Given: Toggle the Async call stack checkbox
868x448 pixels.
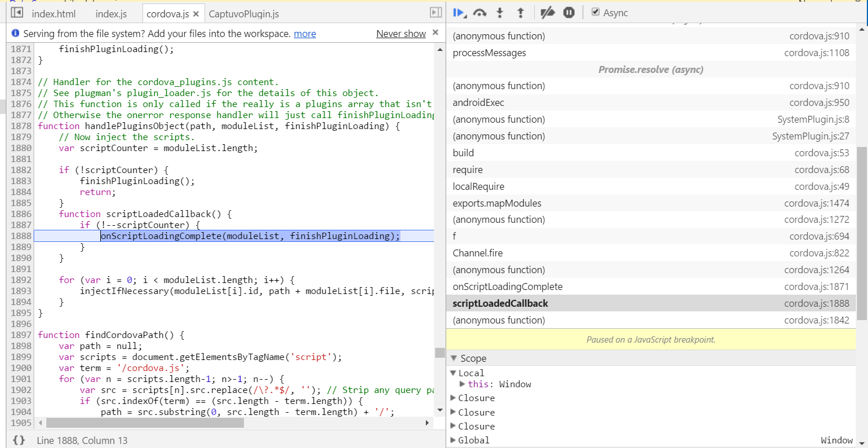Looking at the screenshot, I should (596, 12).
